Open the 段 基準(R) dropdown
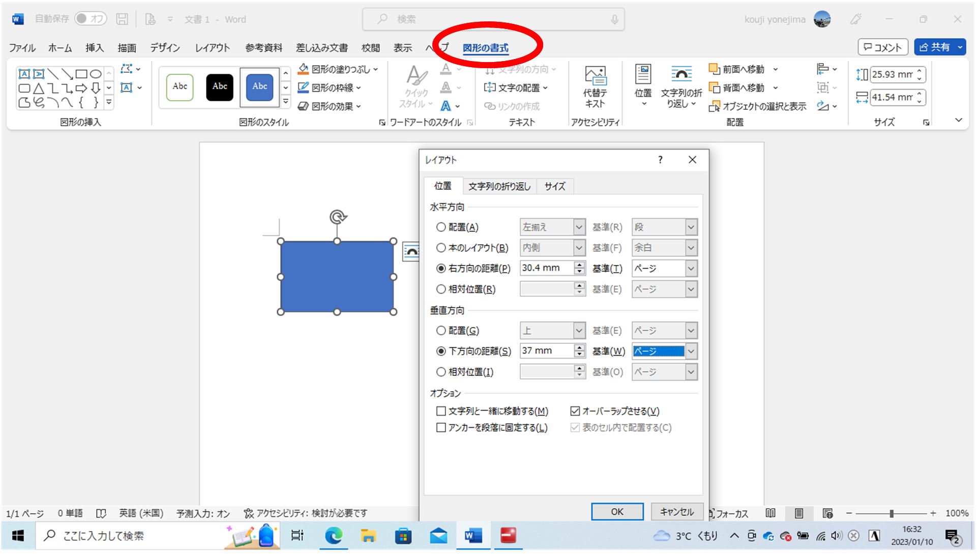The height and width of the screenshot is (556, 980). [x=665, y=227]
